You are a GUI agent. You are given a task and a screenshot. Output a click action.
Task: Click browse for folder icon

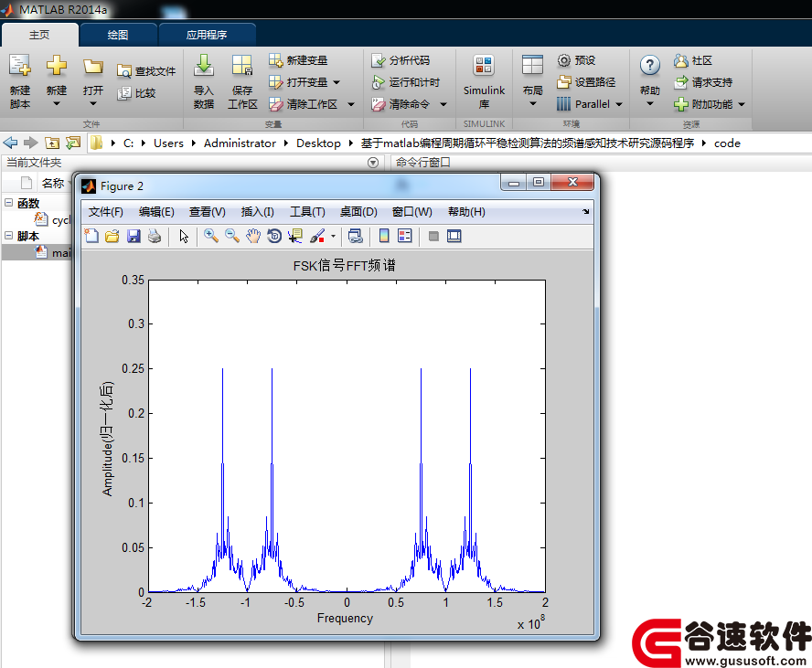coord(73,143)
